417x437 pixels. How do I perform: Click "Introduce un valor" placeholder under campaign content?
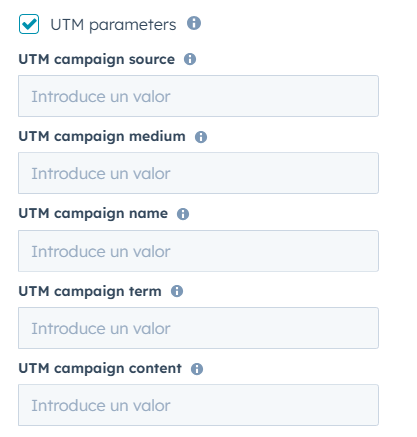(101, 406)
